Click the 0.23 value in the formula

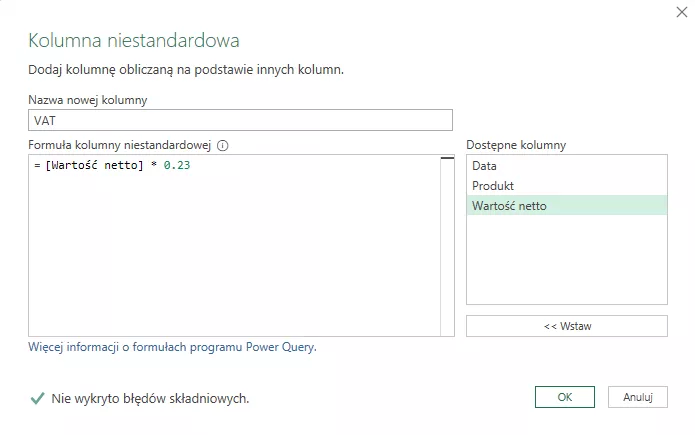click(x=176, y=166)
